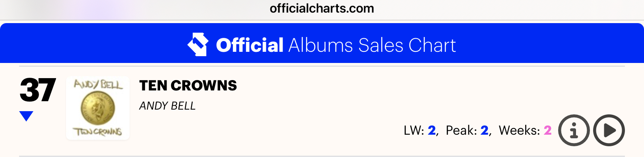
Task: Open the TEN CROWNS album title link
Action: pos(188,86)
